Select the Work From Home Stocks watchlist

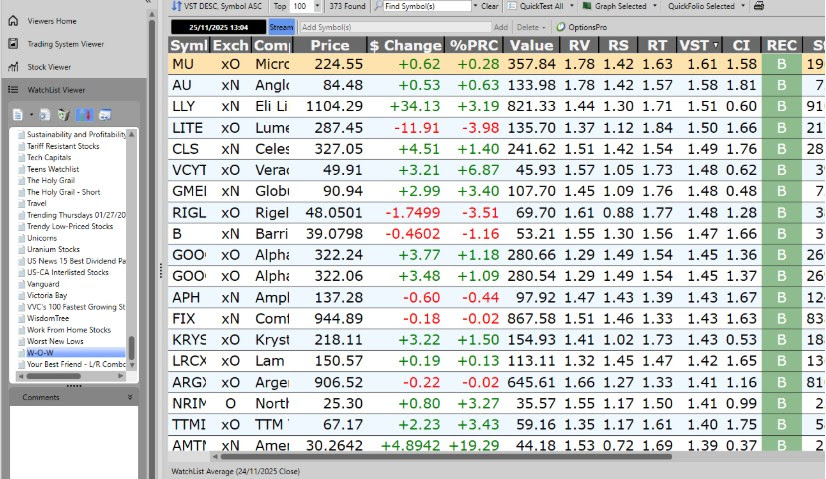pyautogui.click(x=68, y=330)
